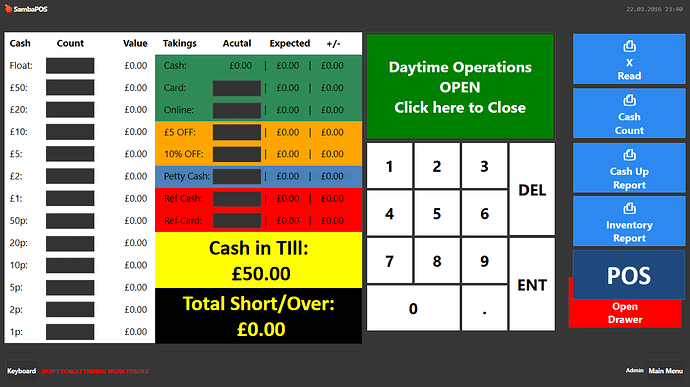The height and width of the screenshot is (387, 690).
Task: Tap keypad number 5
Action: [x=437, y=214]
